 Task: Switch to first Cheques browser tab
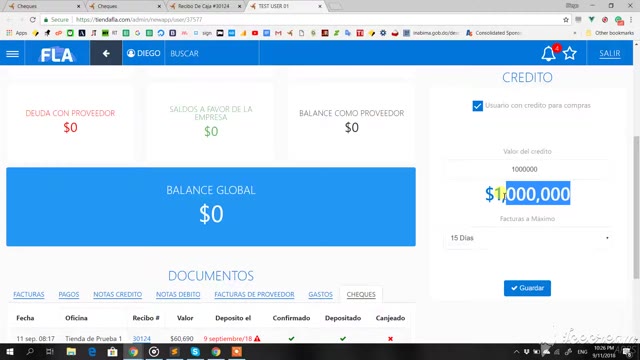[44, 6]
